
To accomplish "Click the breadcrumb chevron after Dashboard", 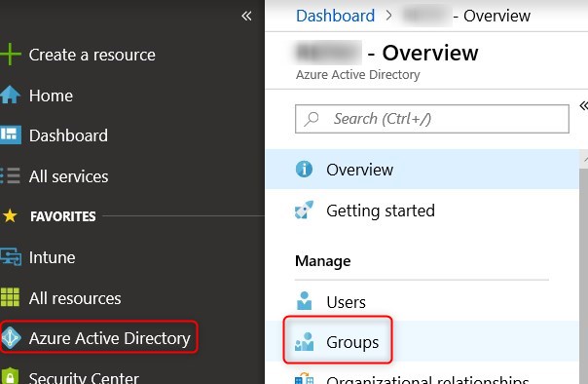I will (x=388, y=16).
